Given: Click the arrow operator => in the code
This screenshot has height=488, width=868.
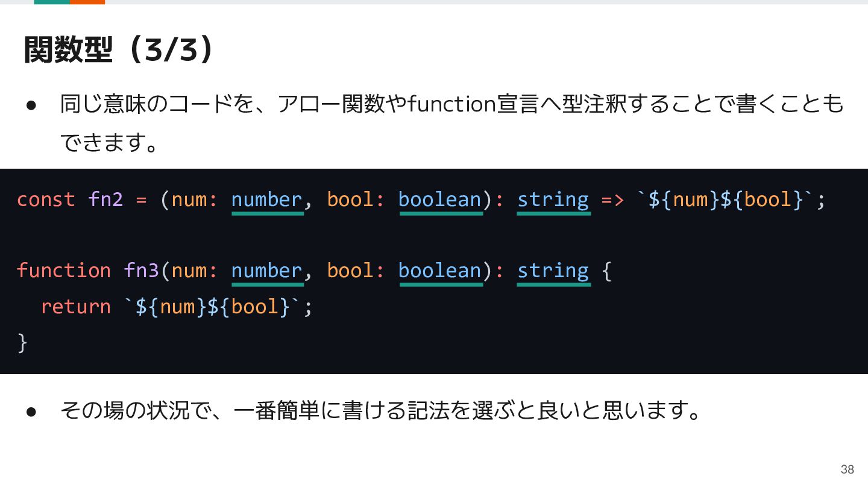Looking at the screenshot, I should click(613, 199).
